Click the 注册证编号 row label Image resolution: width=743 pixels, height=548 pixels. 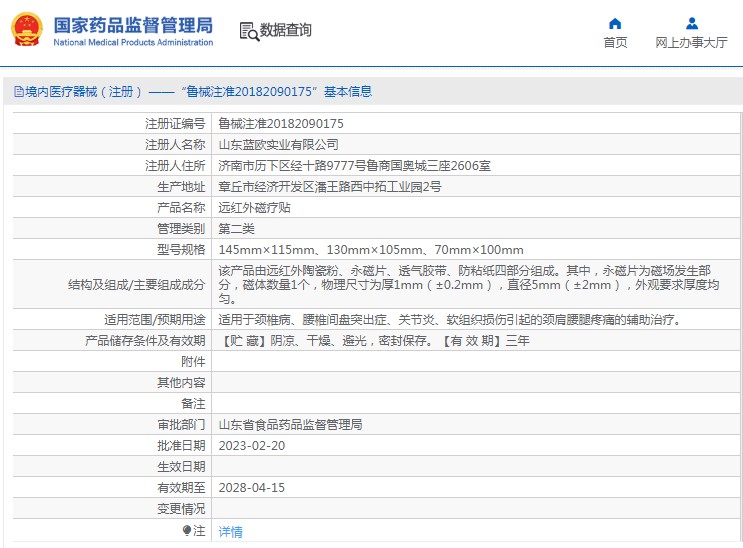pyautogui.click(x=175, y=124)
